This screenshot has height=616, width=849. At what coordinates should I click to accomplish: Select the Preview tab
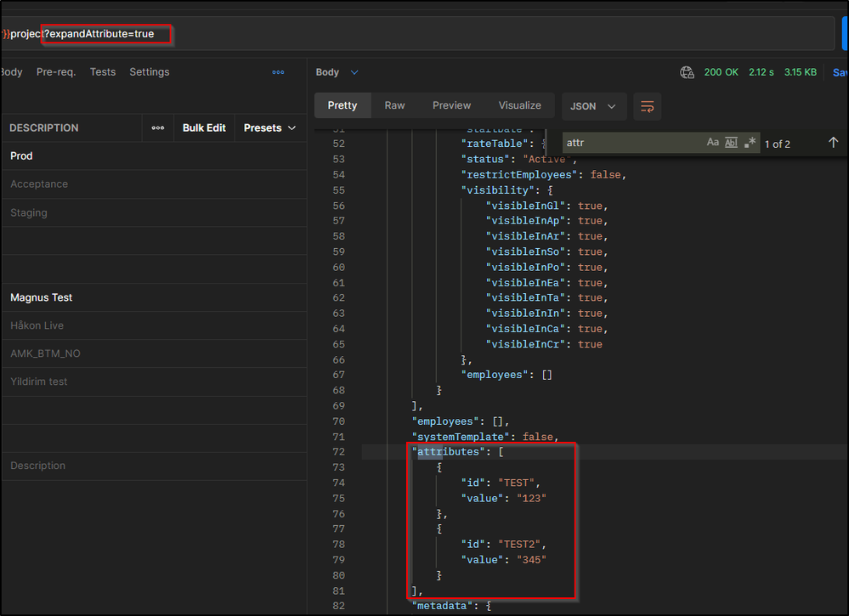coord(451,105)
